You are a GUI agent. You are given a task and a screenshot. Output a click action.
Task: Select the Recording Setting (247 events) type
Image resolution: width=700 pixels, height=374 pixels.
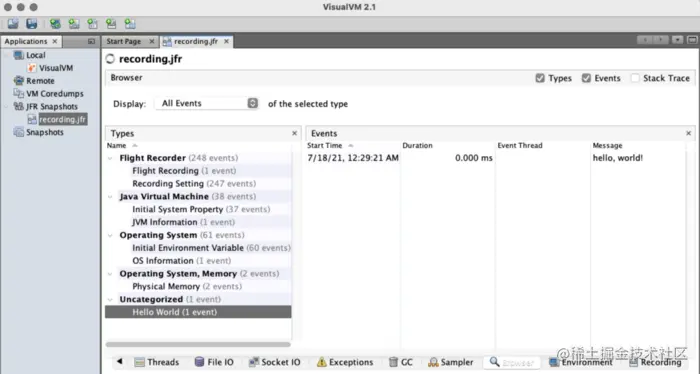pyautogui.click(x=198, y=184)
